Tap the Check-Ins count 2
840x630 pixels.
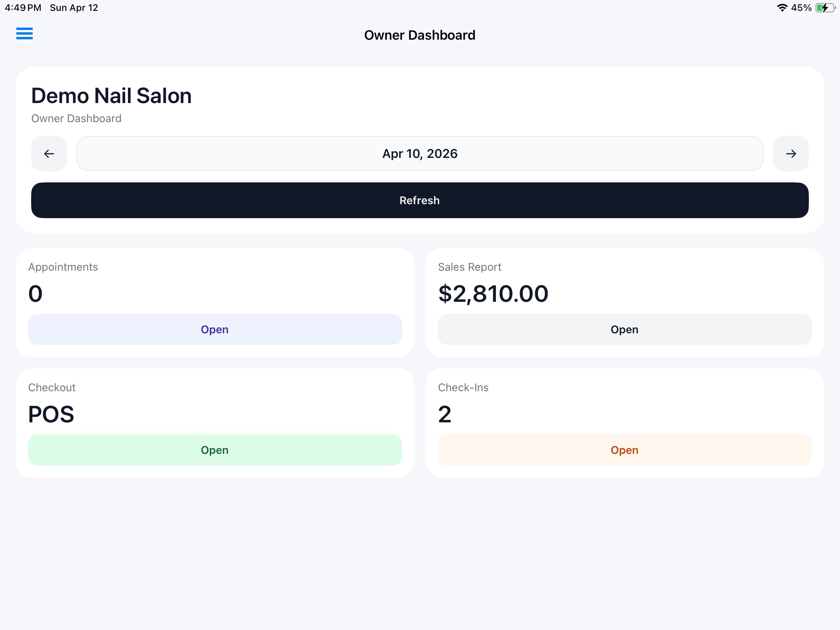point(445,414)
